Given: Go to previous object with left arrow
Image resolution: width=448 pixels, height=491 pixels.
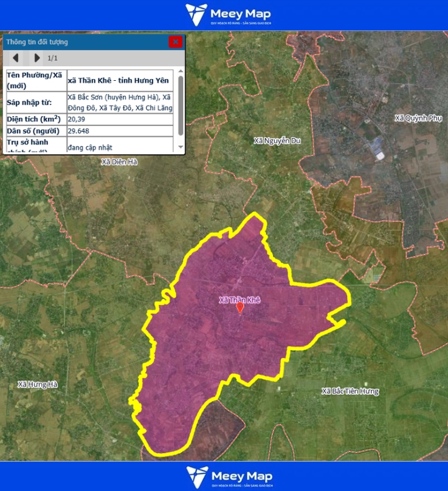Looking at the screenshot, I should click(16, 58).
